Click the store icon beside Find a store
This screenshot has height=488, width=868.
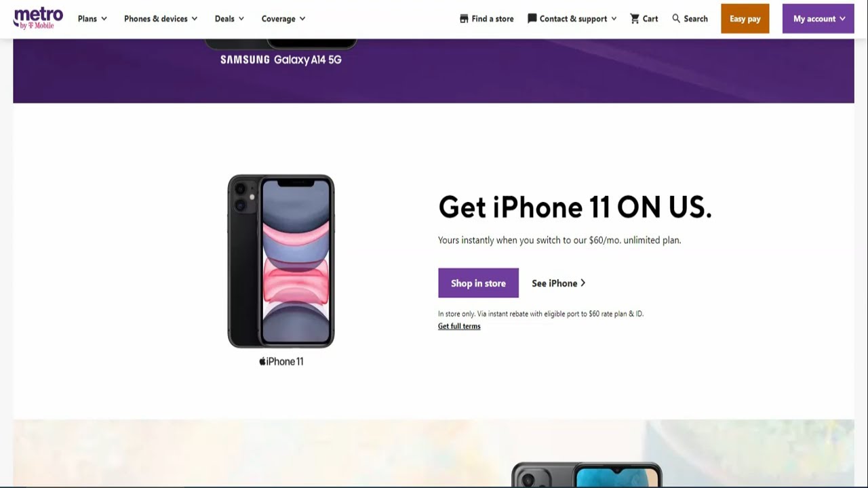tap(464, 19)
